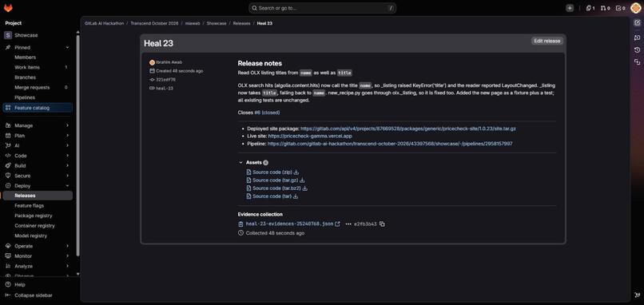
Task: Click the Help question mark icon
Action: [x=8, y=284]
